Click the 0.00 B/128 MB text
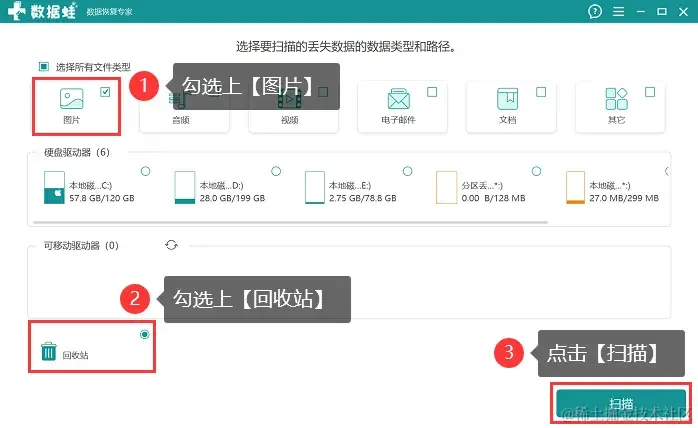The width and height of the screenshot is (698, 428). pyautogui.click(x=493, y=198)
